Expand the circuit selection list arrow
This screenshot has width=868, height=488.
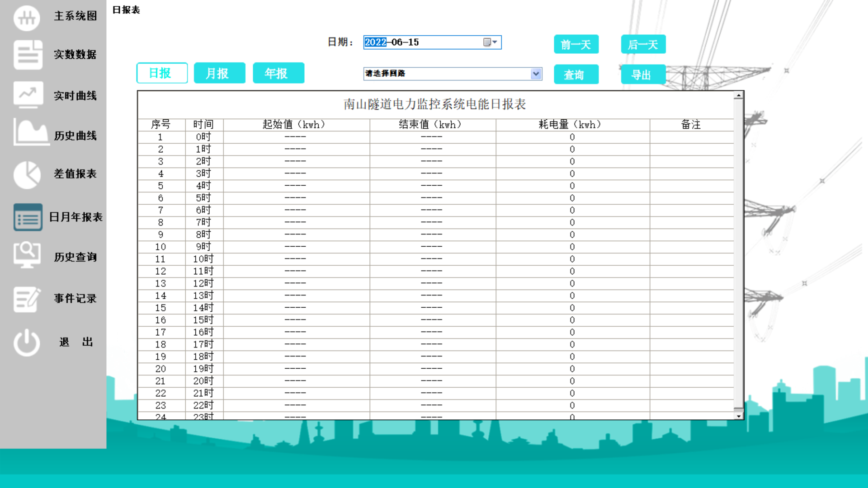click(536, 74)
